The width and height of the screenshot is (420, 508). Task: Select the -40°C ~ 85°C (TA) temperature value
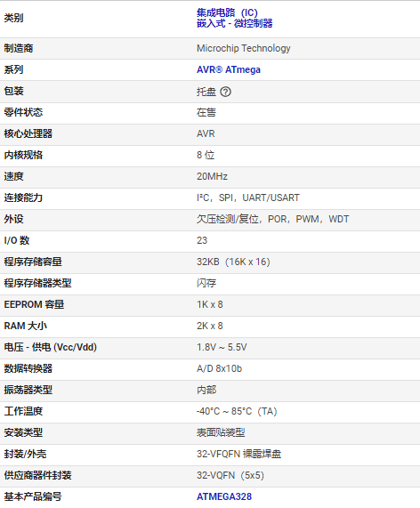tap(237, 411)
